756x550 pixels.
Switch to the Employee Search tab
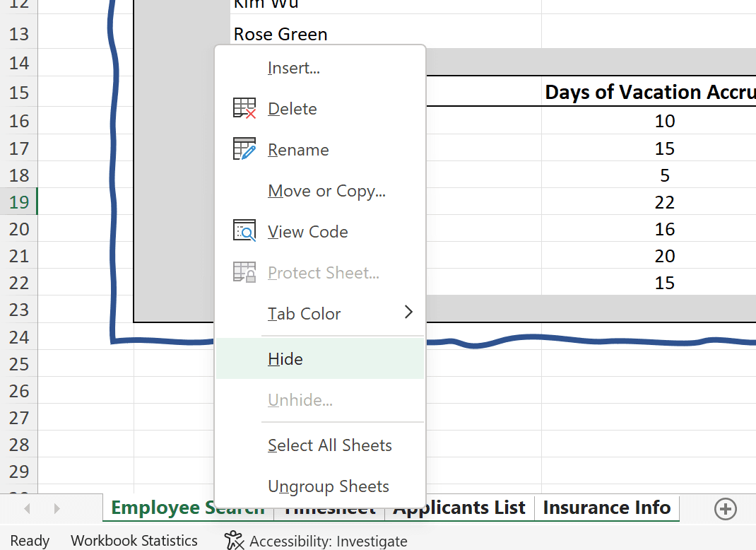[x=161, y=508]
